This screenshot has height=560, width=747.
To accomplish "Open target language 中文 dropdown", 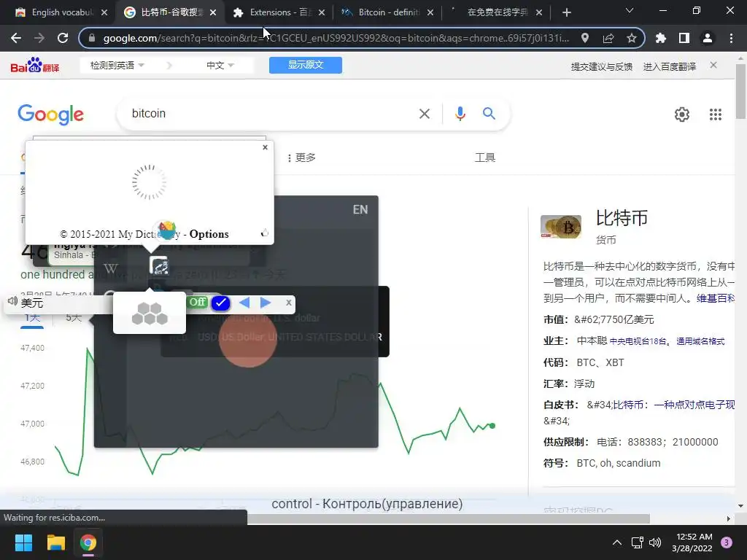I will [x=220, y=65].
